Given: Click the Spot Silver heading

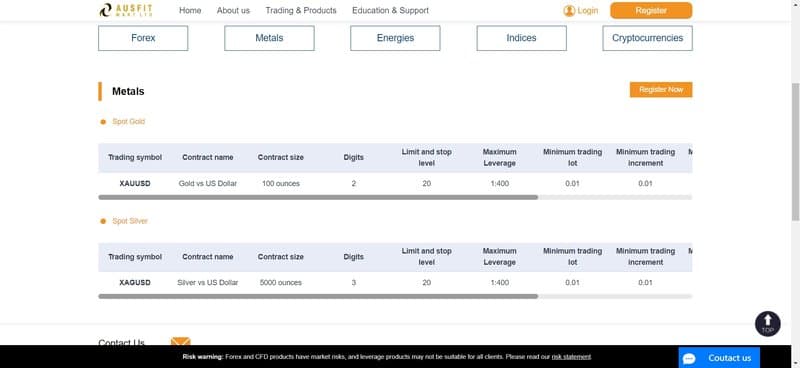Looking at the screenshot, I should pyautogui.click(x=130, y=221).
